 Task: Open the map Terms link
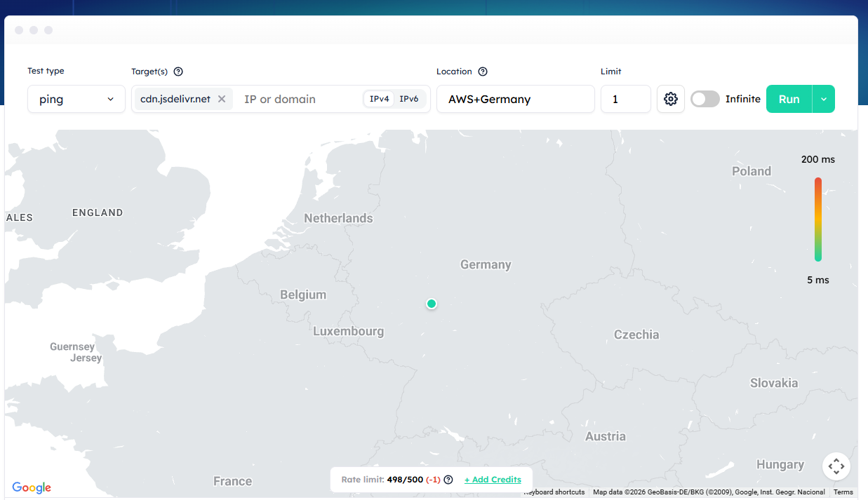click(843, 492)
